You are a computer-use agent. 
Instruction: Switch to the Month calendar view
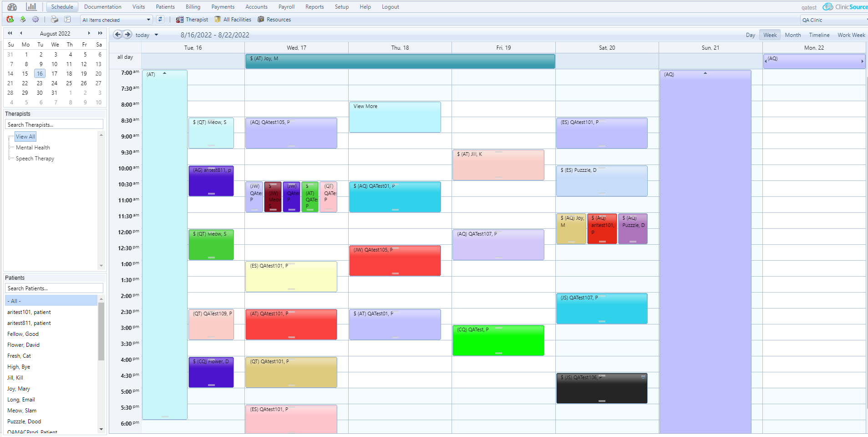(x=793, y=35)
